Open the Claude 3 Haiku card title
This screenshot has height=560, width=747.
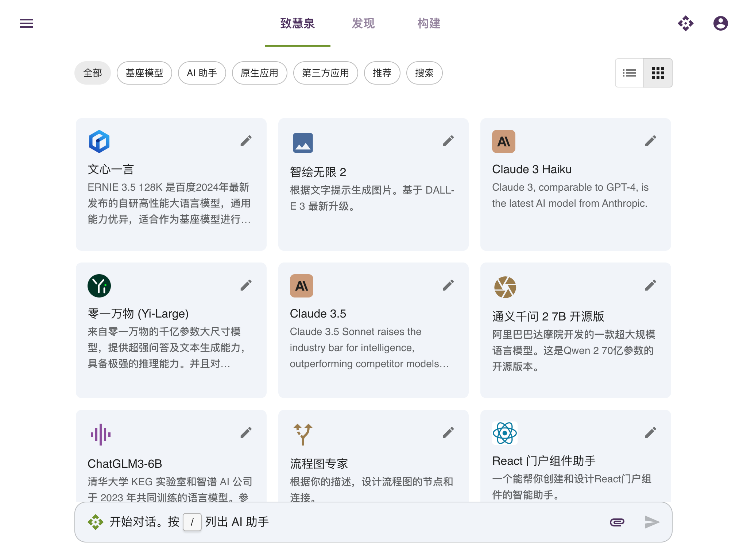pyautogui.click(x=532, y=169)
